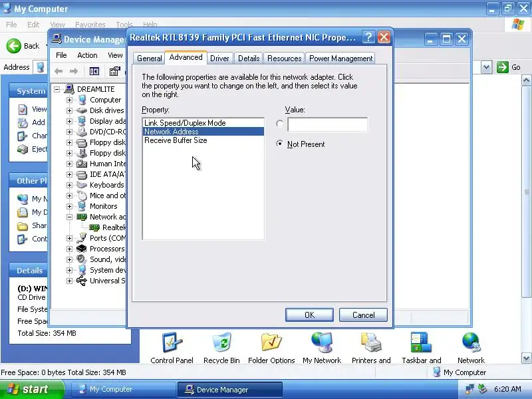Click the green Go arrow button
Image resolution: width=532 pixels, height=399 pixels.
pos(503,67)
